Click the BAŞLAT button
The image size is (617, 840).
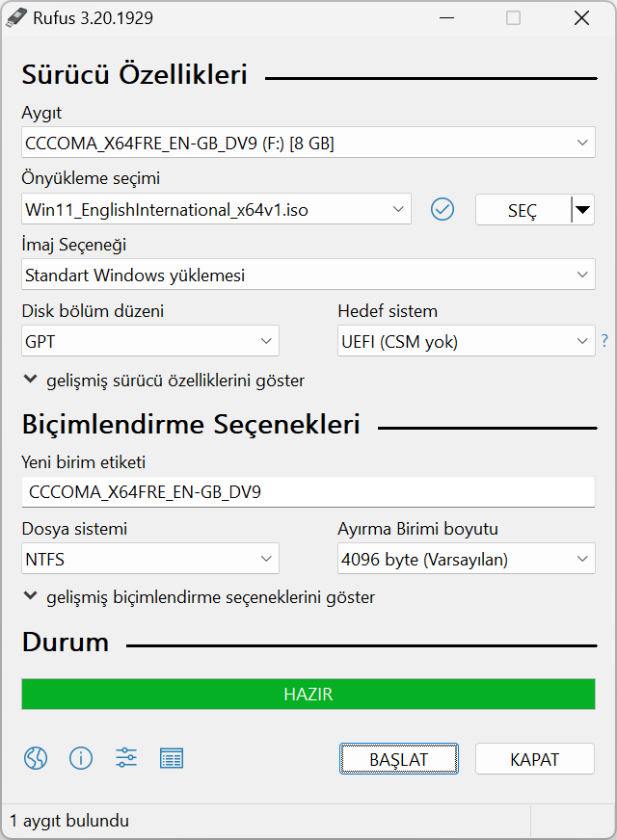point(399,758)
